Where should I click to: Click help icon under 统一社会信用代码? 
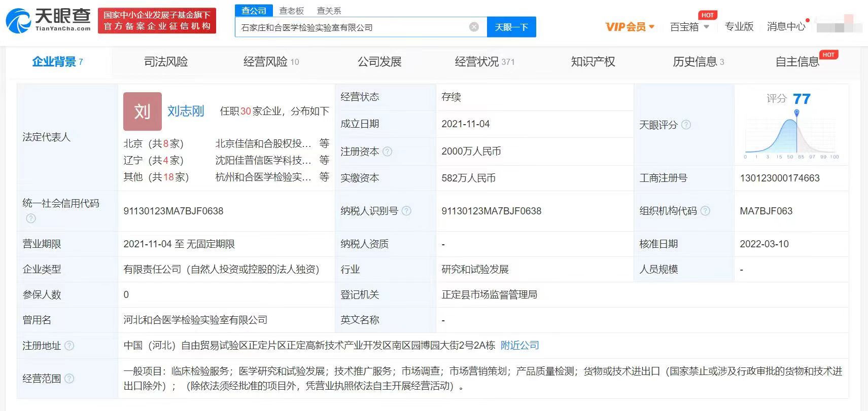click(31, 218)
